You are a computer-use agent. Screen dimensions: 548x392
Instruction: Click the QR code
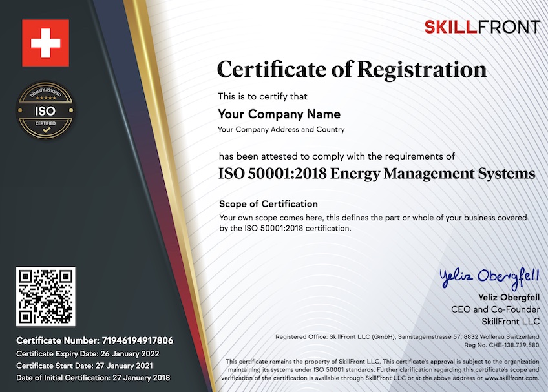[x=45, y=296]
